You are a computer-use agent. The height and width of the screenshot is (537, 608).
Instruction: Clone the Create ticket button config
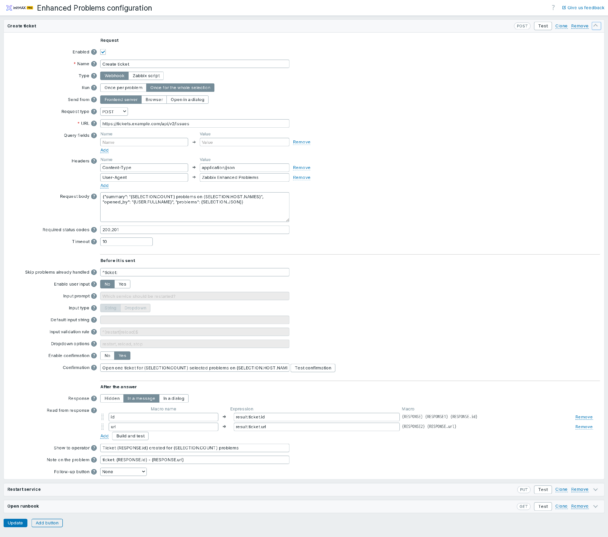pyautogui.click(x=561, y=26)
